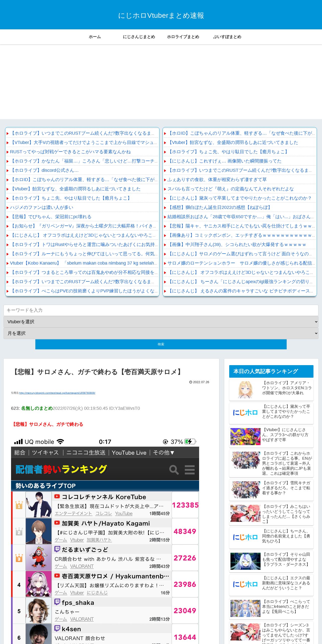The width and height of the screenshot is (322, 644).
Task: Click the 総合 tab in embedded image
Action: tap(20, 453)
